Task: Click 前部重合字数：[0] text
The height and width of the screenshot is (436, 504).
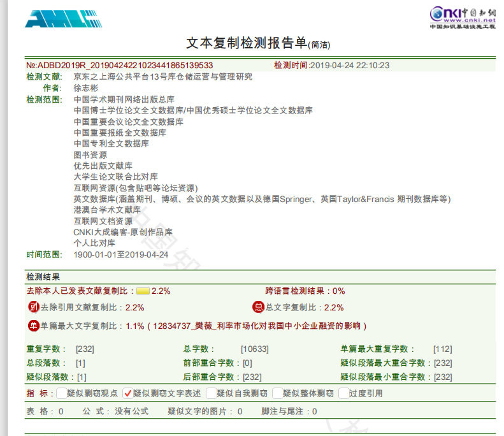Action: [x=218, y=363]
